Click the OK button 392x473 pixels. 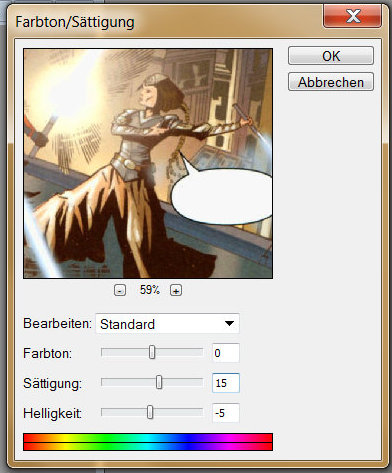click(331, 56)
